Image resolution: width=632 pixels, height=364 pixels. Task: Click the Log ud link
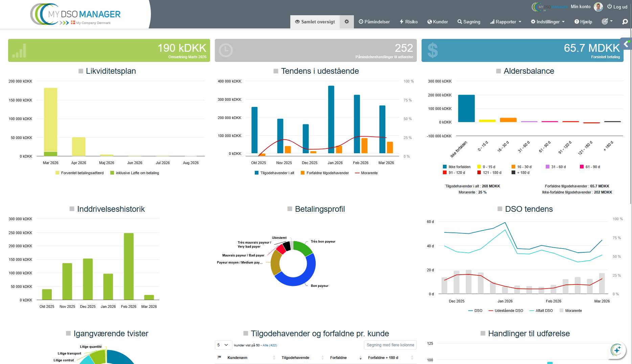coord(617,7)
